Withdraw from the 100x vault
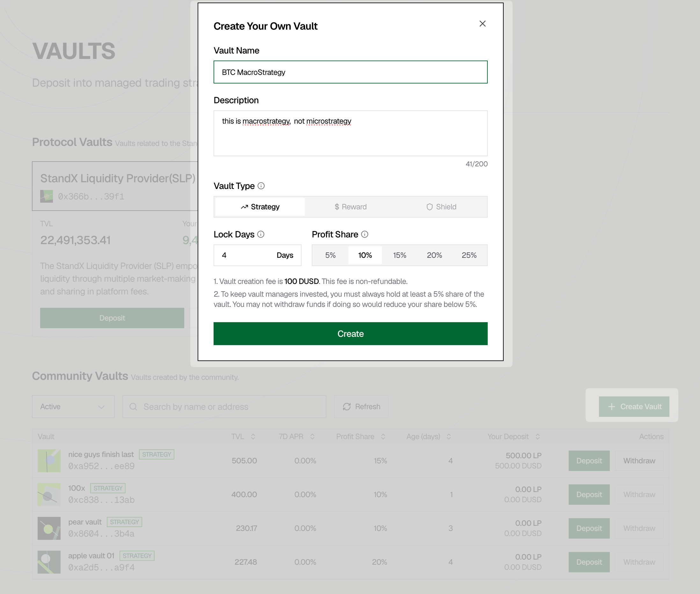This screenshot has width=700, height=594. tap(639, 494)
